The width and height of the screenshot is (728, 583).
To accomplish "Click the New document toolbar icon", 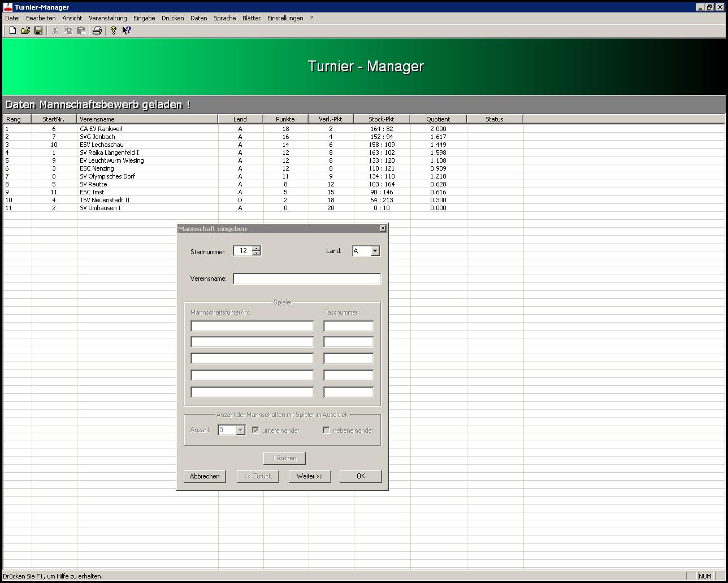I will [x=12, y=31].
